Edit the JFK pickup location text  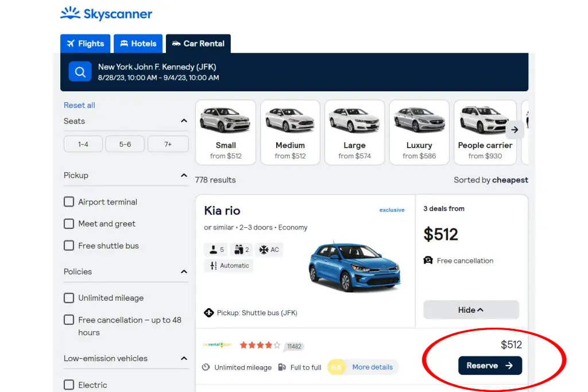coord(157,67)
